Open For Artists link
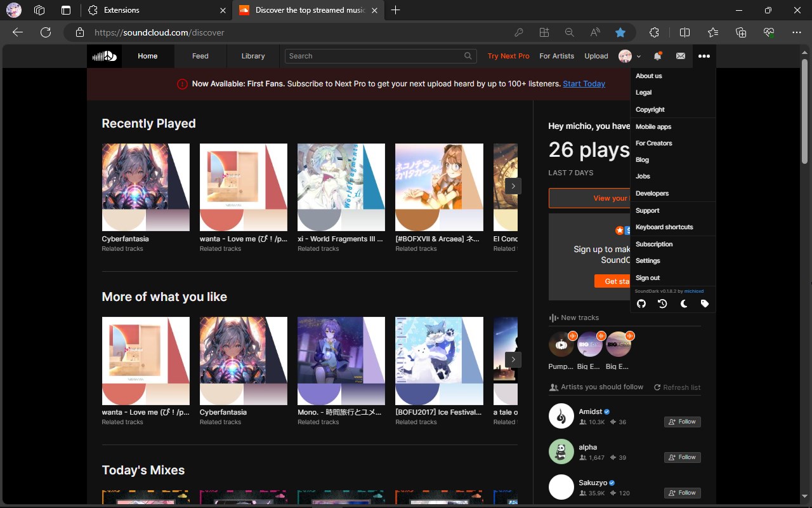Image resolution: width=812 pixels, height=508 pixels. pyautogui.click(x=556, y=56)
